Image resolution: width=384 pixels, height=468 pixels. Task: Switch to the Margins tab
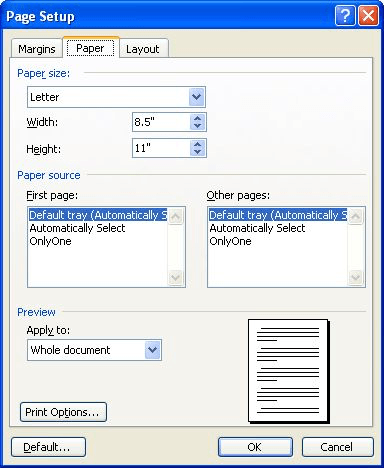[37, 49]
